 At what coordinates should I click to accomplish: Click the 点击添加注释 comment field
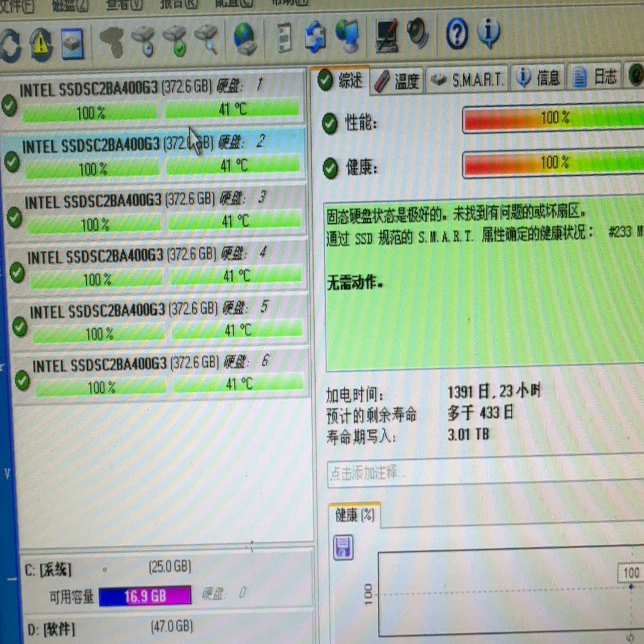coord(486,471)
